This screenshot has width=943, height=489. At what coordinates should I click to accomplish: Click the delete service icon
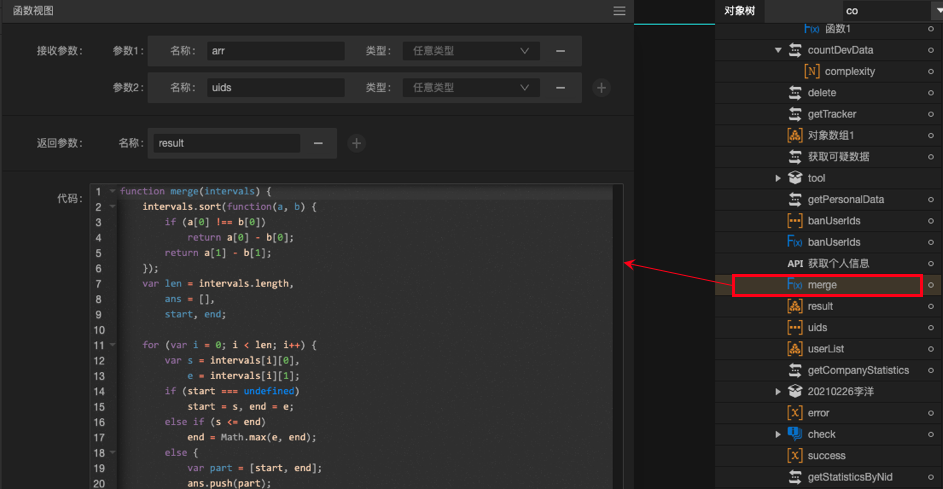795,93
